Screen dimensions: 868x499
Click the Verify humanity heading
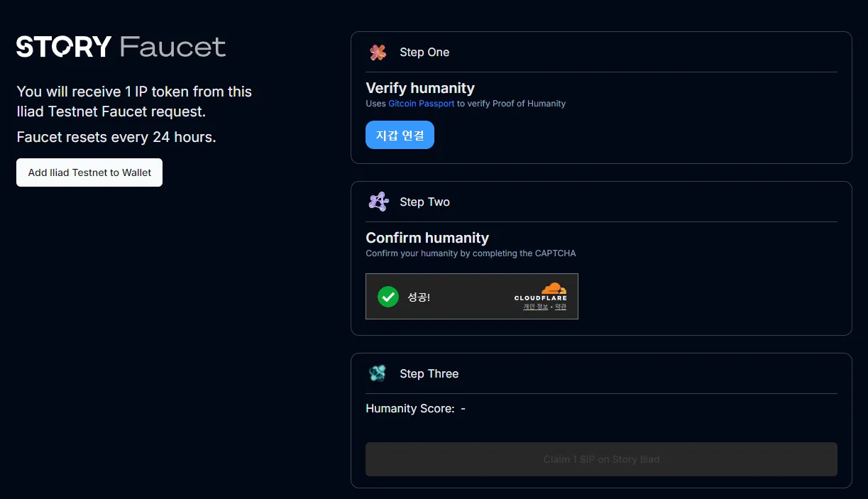click(x=420, y=88)
